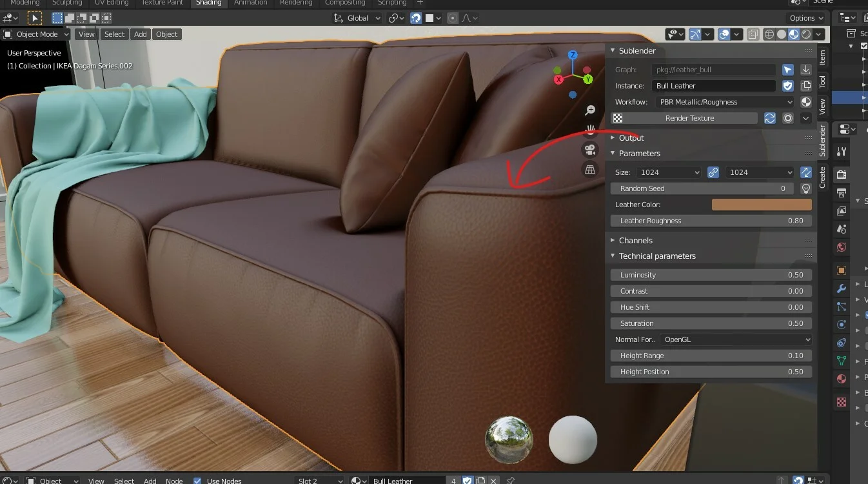This screenshot has width=868, height=484.
Task: Toggle Use Nodes in the shader editor header
Action: pos(197,480)
